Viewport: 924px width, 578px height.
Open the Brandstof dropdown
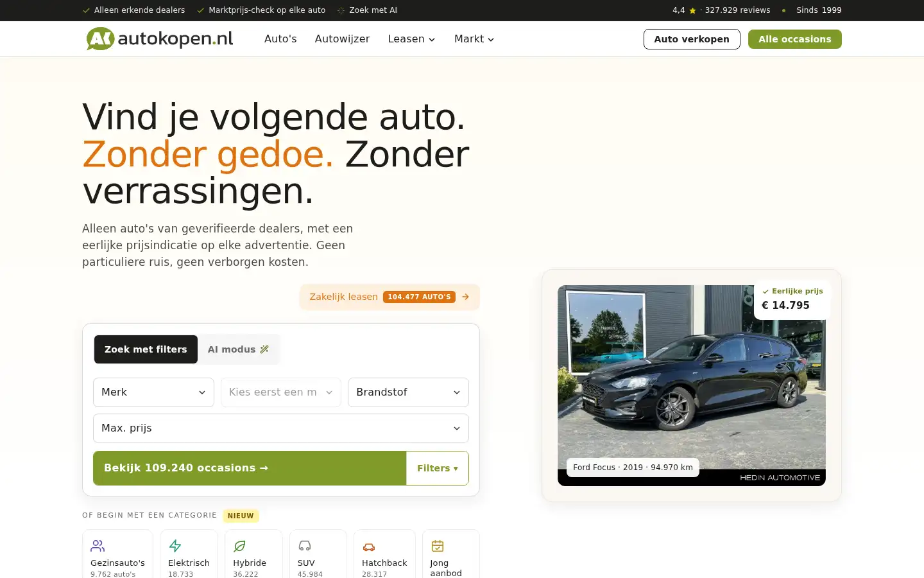pyautogui.click(x=408, y=392)
